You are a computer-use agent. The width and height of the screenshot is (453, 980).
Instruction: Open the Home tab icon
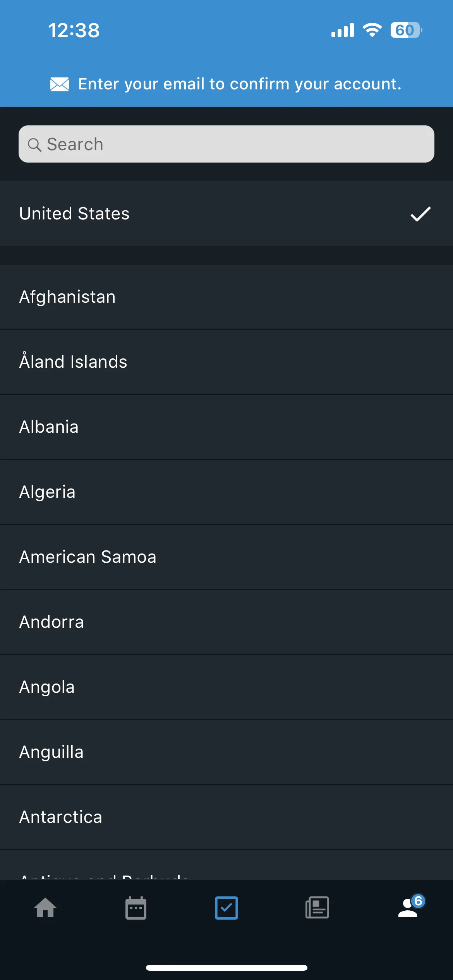click(x=45, y=908)
